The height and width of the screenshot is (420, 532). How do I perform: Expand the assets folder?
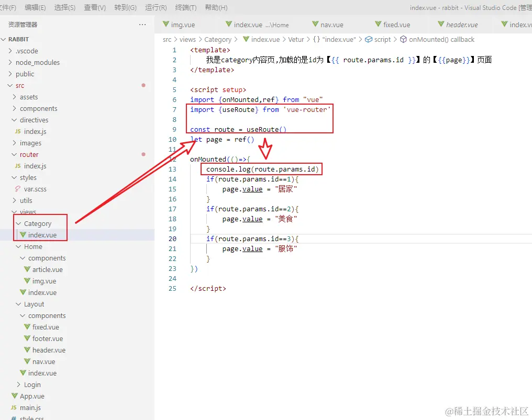(14, 97)
